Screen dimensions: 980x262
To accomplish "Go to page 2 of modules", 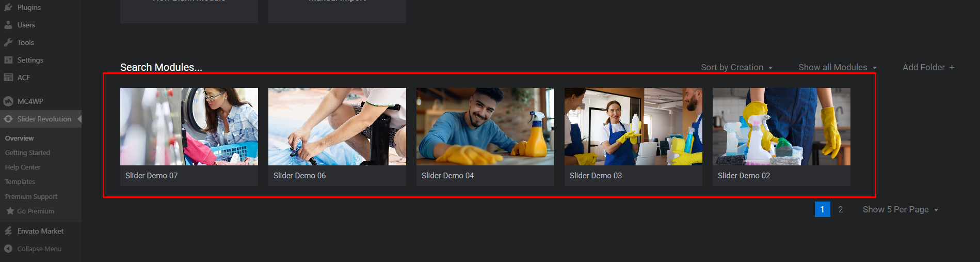I will point(840,209).
